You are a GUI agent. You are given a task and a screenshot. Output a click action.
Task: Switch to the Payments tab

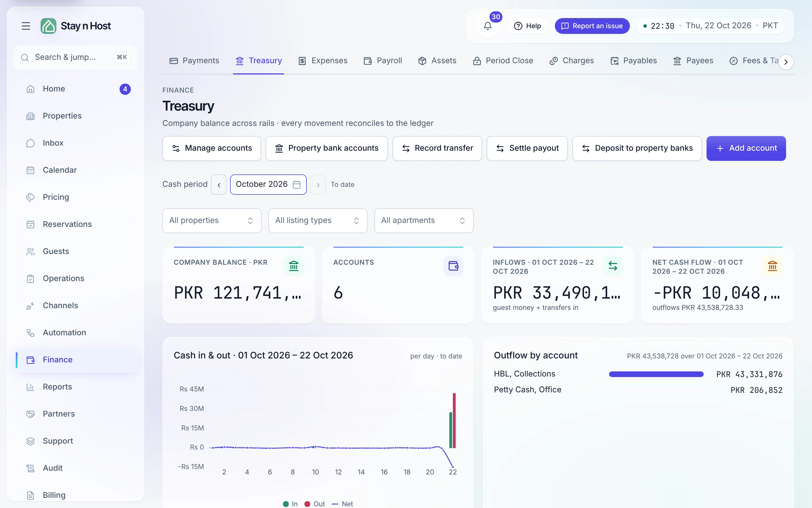(x=194, y=61)
